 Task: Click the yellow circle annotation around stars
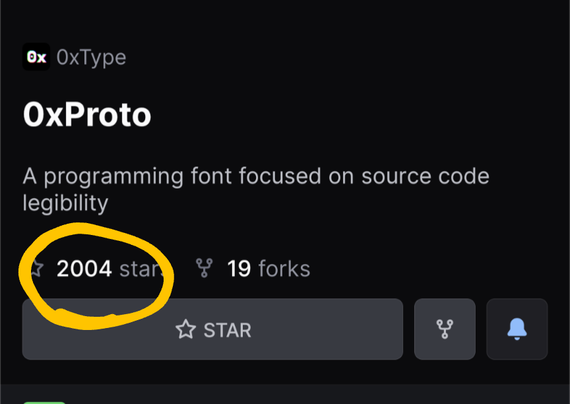pos(96,276)
